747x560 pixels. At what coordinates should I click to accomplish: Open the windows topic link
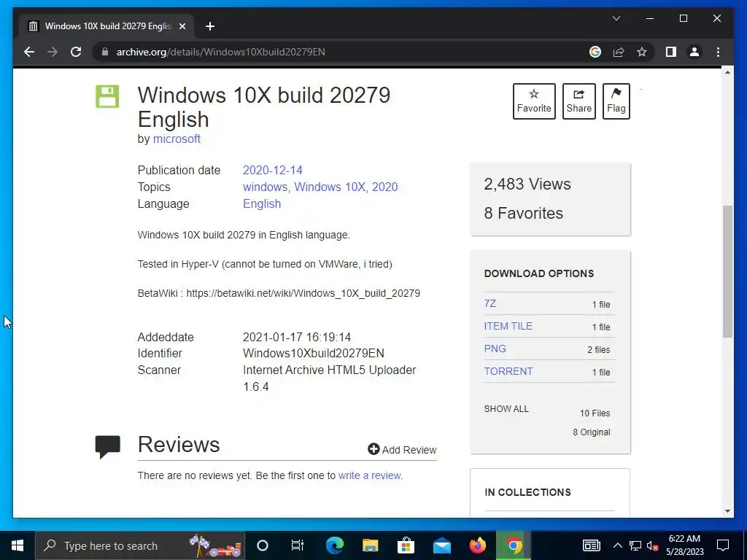point(265,187)
